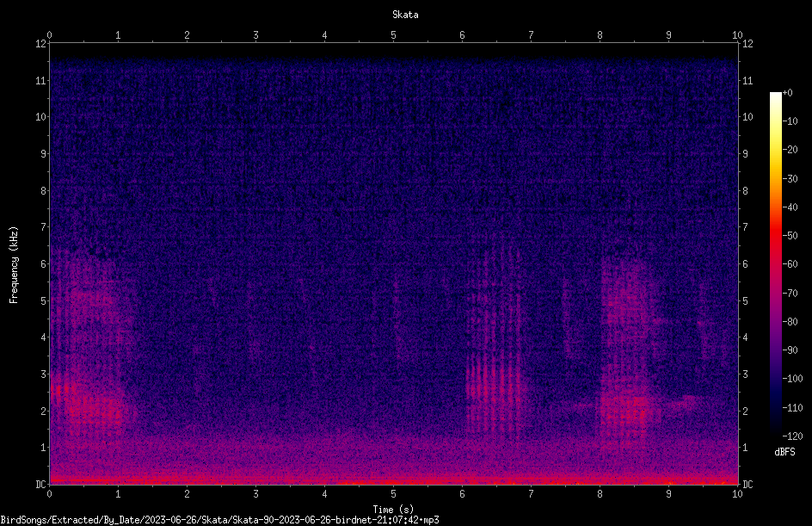Click the "-80" value on the color scale
Screen dimensions: 812x526
pos(790,322)
